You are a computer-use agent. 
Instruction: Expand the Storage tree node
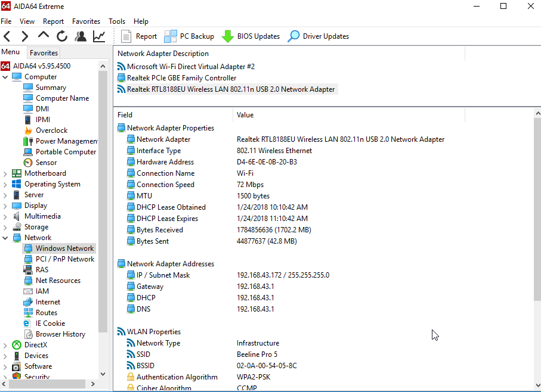(x=5, y=227)
